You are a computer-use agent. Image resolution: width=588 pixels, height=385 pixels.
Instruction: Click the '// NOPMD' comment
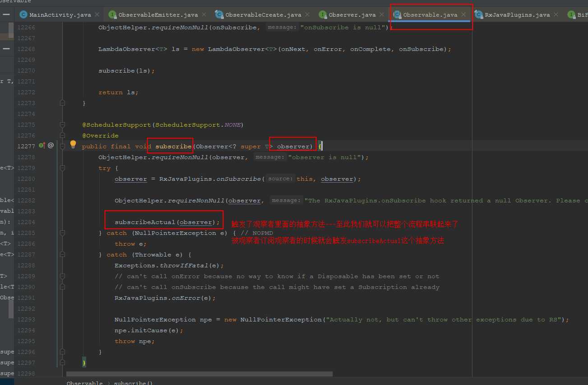[x=257, y=233]
